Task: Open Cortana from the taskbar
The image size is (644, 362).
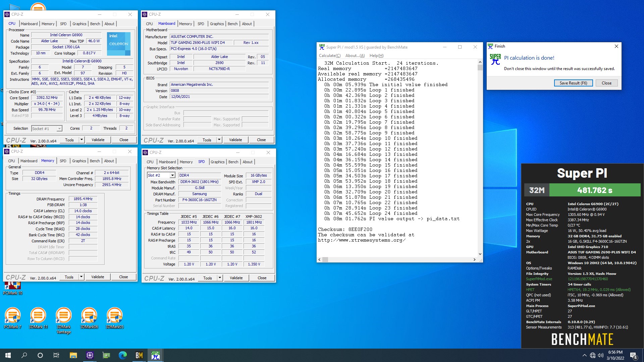Action: coord(40,355)
